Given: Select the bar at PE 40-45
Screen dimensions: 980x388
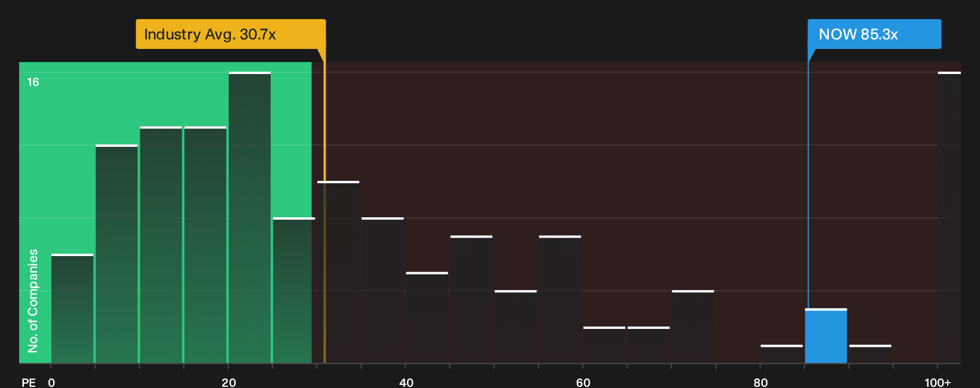Looking at the screenshot, I should pos(427,318).
